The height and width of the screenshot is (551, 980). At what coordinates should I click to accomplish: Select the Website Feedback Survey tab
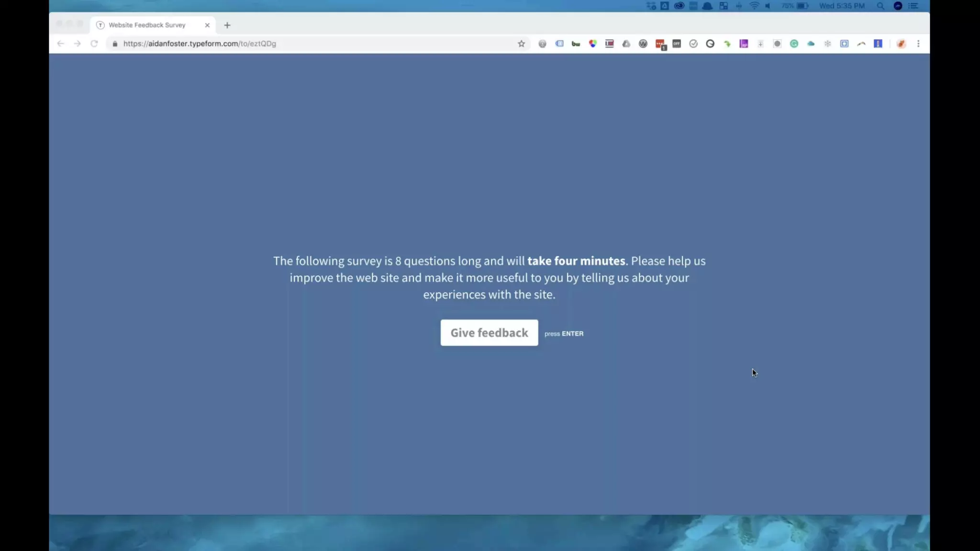click(147, 25)
